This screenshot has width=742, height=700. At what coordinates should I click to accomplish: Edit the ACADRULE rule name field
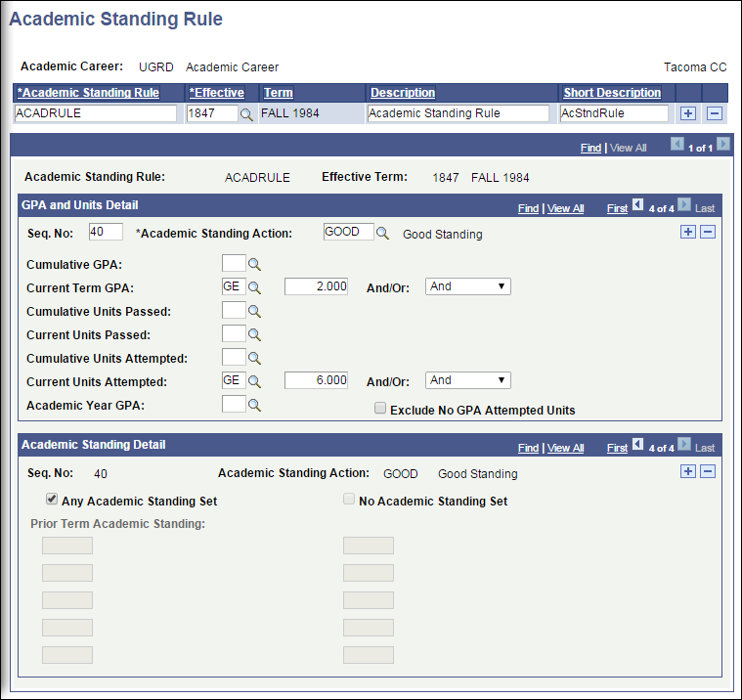click(96, 113)
